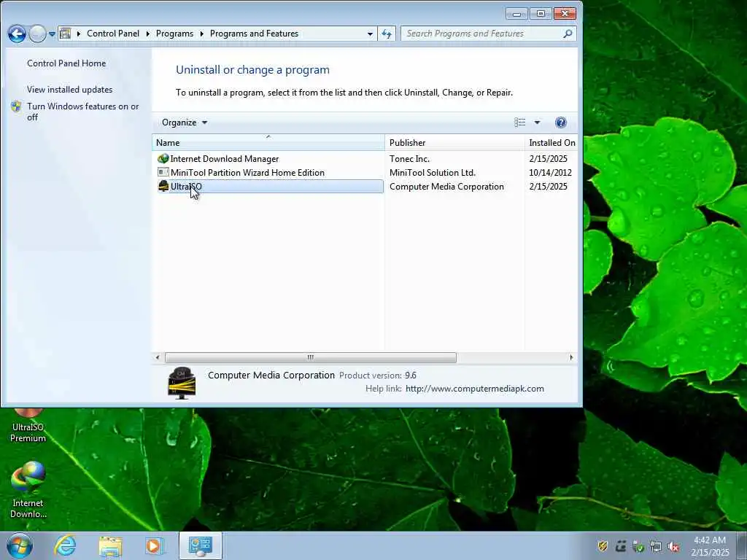Click Product version 9.6 value
The height and width of the screenshot is (560, 747).
(x=411, y=376)
